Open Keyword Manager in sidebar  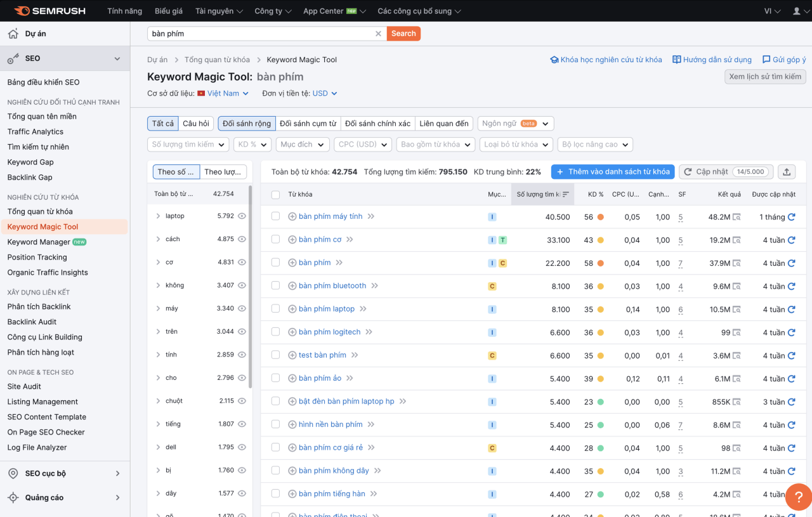(x=39, y=242)
